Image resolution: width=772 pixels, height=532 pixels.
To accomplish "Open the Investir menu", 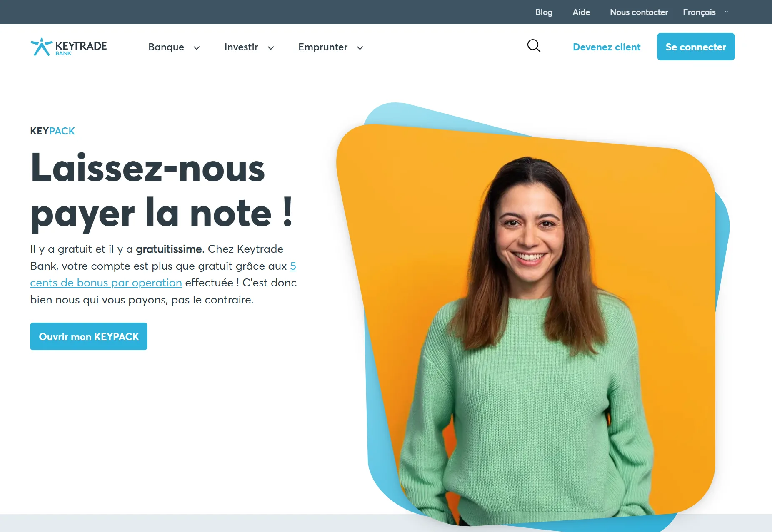I will [241, 47].
